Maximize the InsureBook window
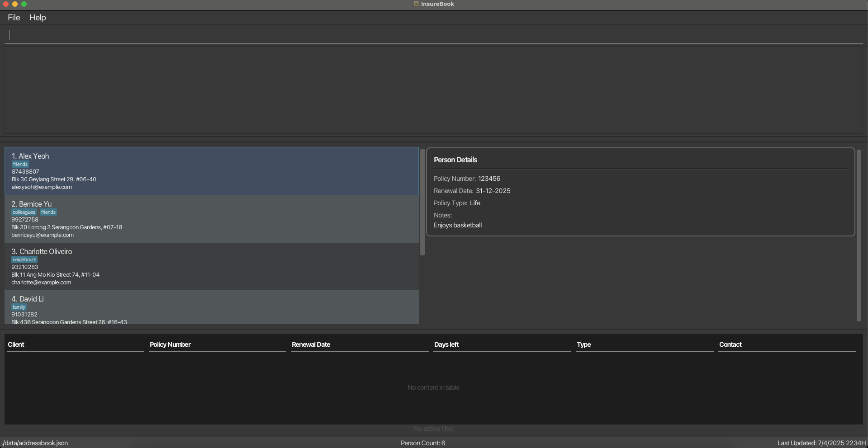This screenshot has width=868, height=448. 24,4
